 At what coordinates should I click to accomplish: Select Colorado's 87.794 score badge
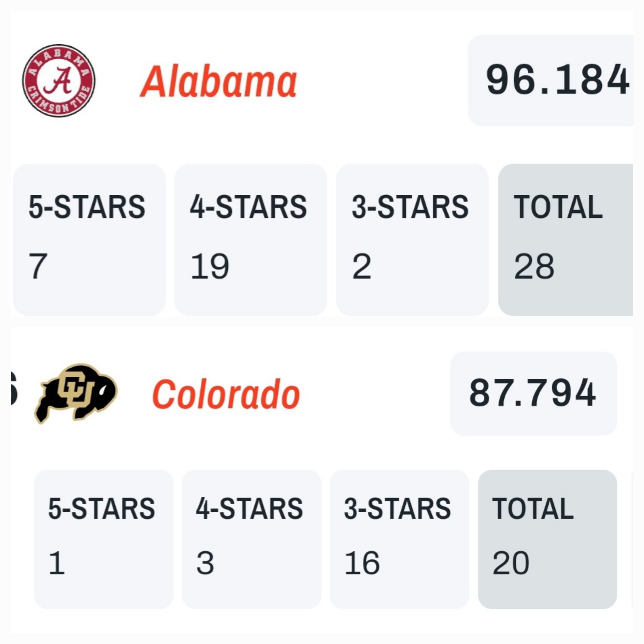coord(533,393)
